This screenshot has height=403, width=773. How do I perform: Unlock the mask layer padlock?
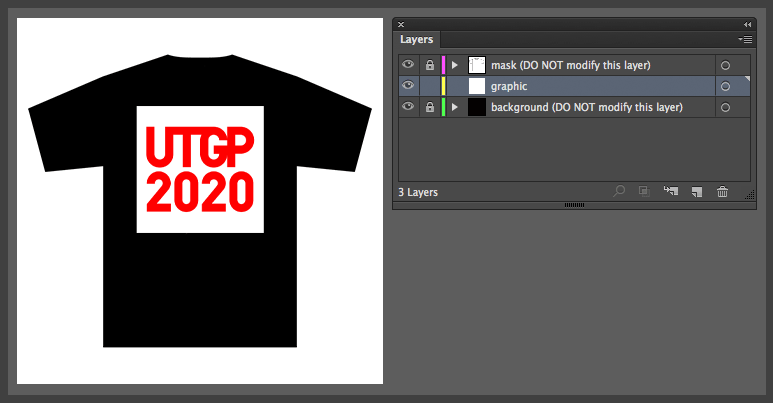click(430, 65)
